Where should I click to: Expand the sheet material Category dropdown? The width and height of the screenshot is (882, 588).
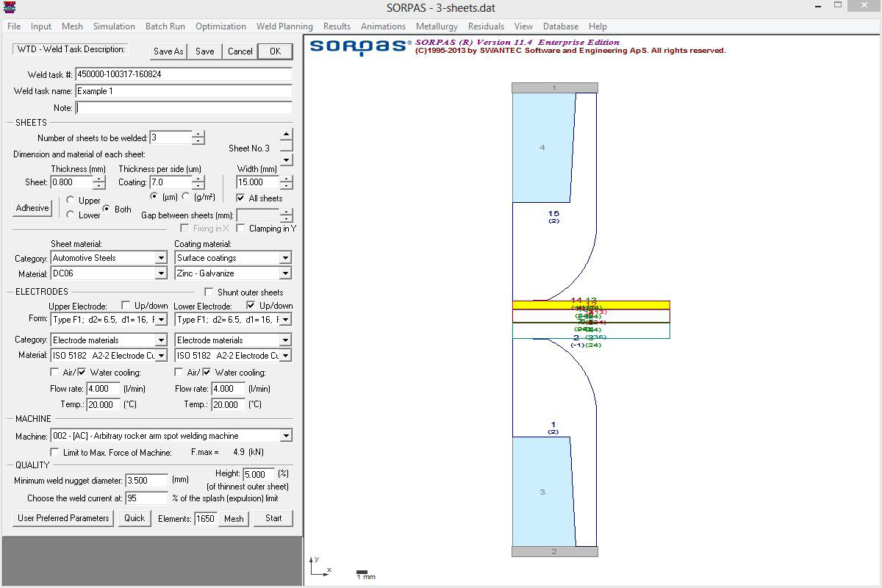click(161, 258)
